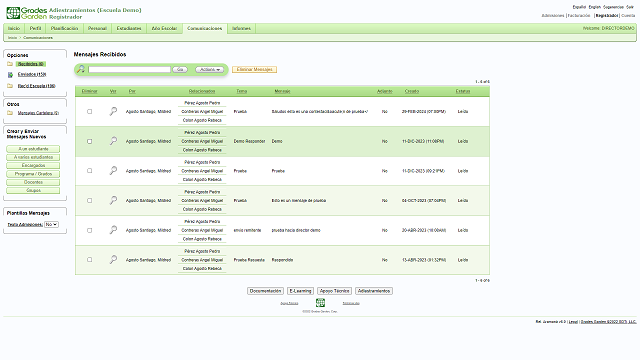Viewport: 640px width, 360px height.
Task: Open the Recib'd Escuela link
Action: 36,86
